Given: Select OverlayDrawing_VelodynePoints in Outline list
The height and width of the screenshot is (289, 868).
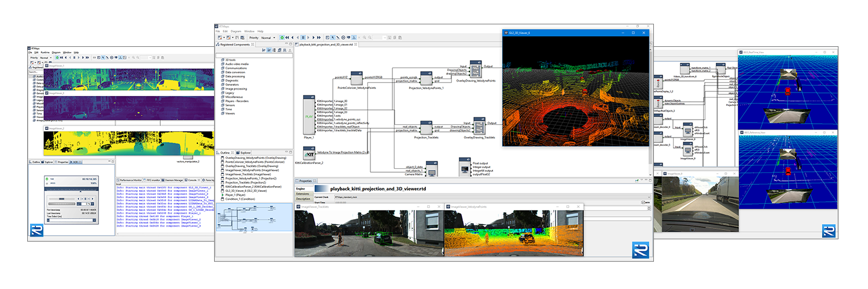Looking at the screenshot, I should pos(255,158).
